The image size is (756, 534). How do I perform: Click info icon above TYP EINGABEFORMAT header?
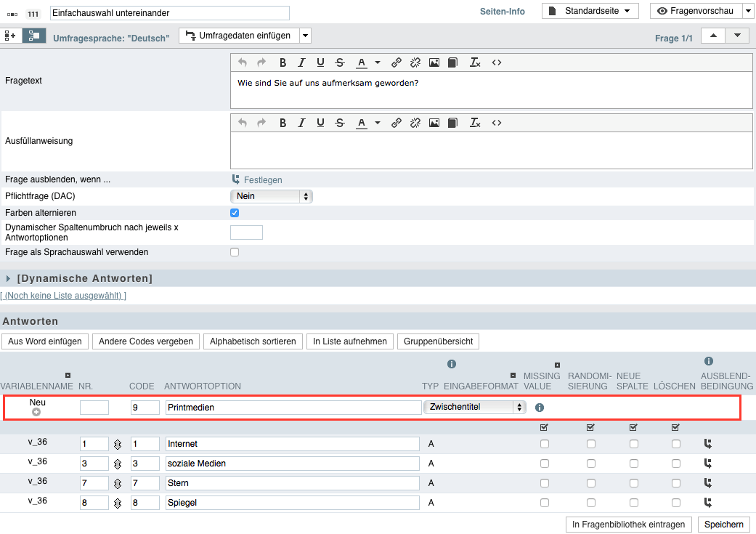click(x=452, y=364)
